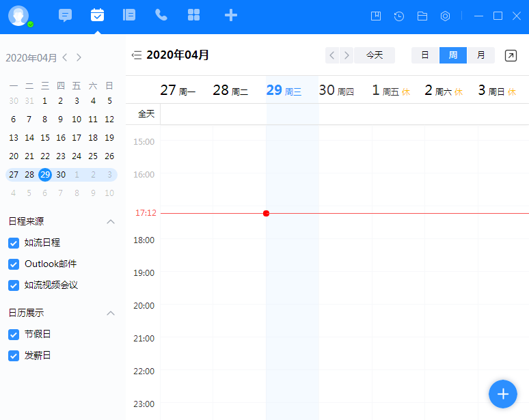The height and width of the screenshot is (420, 529).
Task: Open the apps grid icon
Action: pos(193,15)
